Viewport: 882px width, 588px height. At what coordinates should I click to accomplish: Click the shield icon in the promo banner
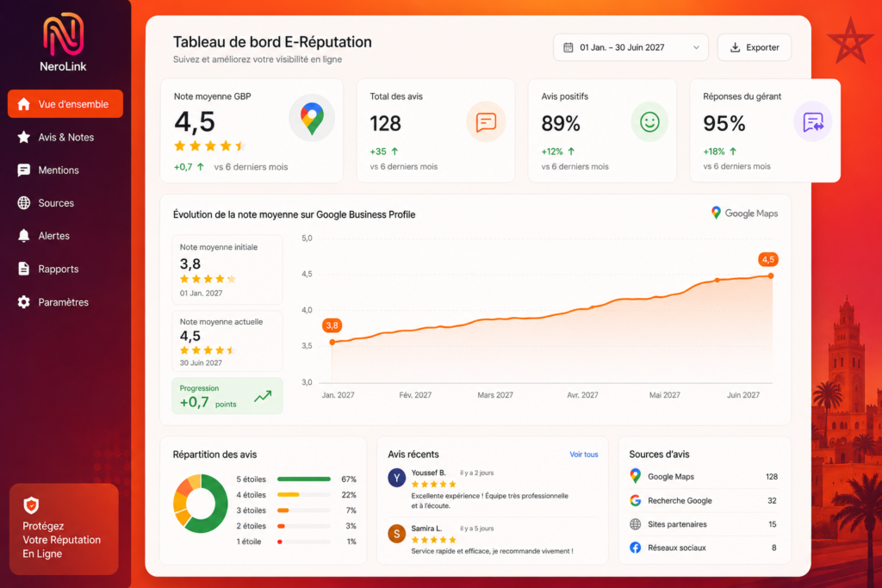(32, 504)
